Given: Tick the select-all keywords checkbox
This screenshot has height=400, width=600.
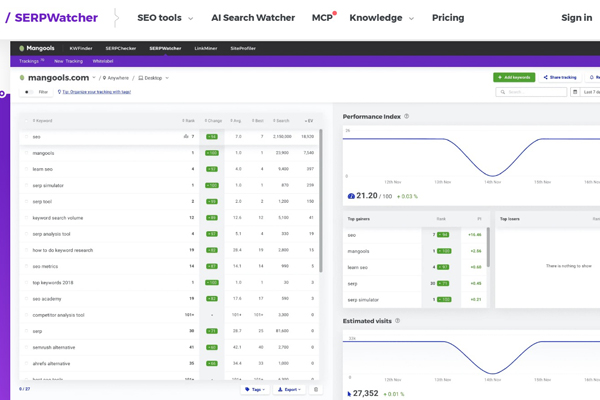Looking at the screenshot, I should tap(26, 121).
